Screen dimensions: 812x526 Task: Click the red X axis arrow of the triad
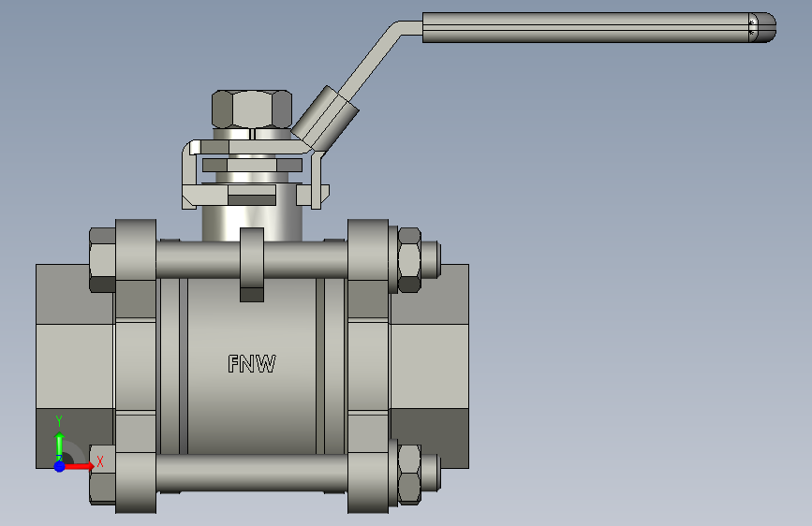point(78,466)
